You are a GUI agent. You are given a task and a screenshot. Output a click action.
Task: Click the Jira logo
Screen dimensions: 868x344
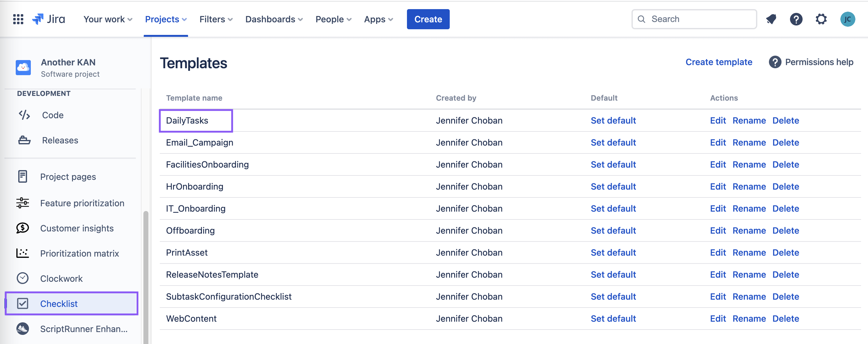pos(49,19)
